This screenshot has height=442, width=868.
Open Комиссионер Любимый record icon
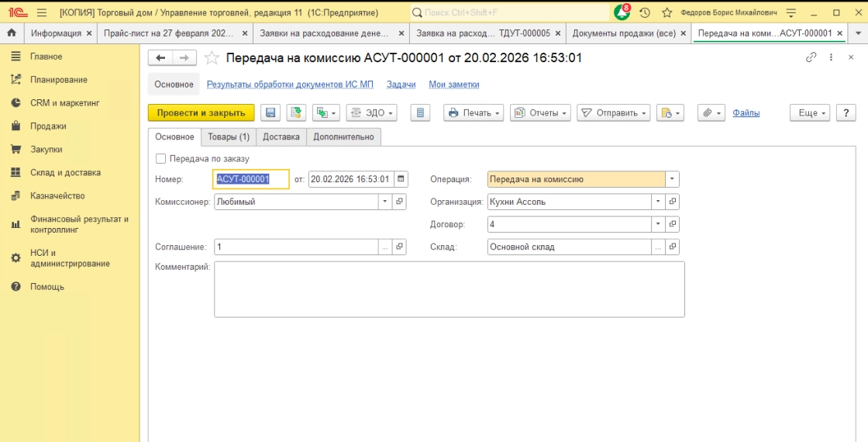[x=399, y=202]
